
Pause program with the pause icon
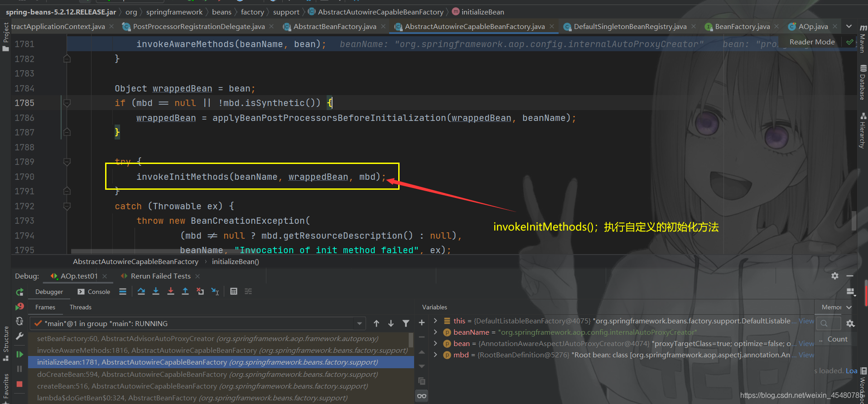pyautogui.click(x=19, y=369)
